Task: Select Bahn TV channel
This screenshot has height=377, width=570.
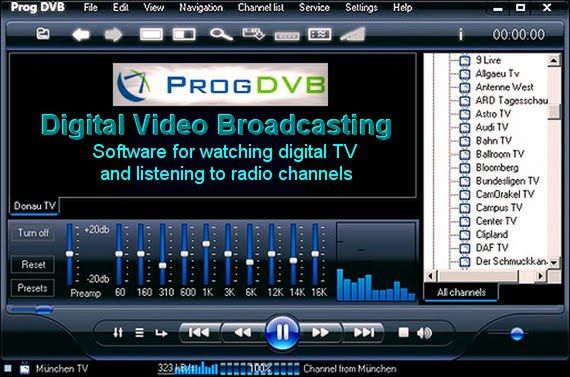Action: click(494, 140)
